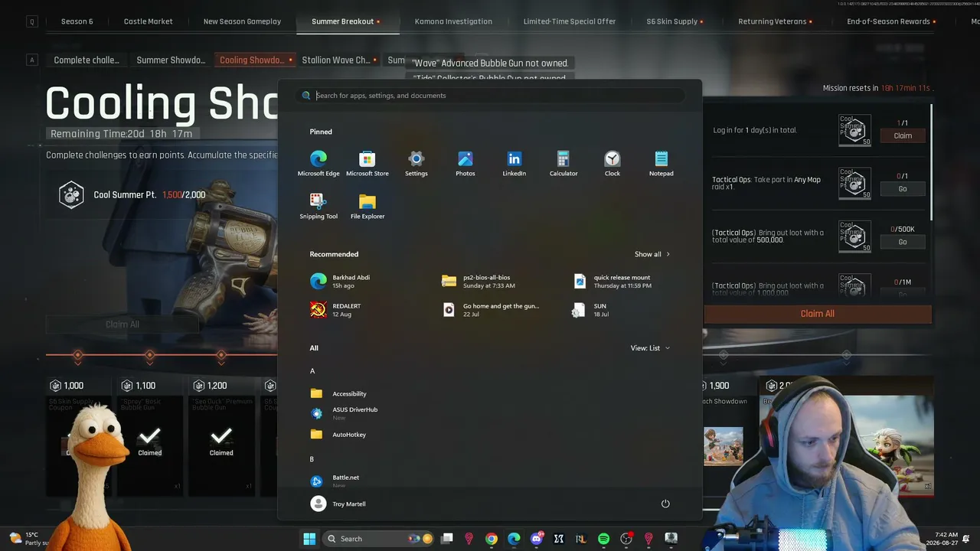Image resolution: width=980 pixels, height=551 pixels.
Task: Open Task View on the taskbar
Action: click(x=447, y=539)
